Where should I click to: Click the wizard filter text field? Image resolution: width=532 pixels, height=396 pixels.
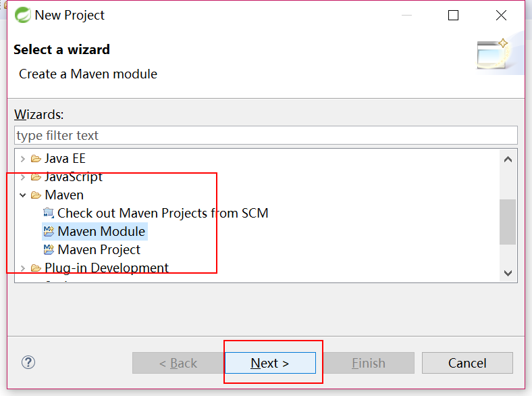point(265,135)
